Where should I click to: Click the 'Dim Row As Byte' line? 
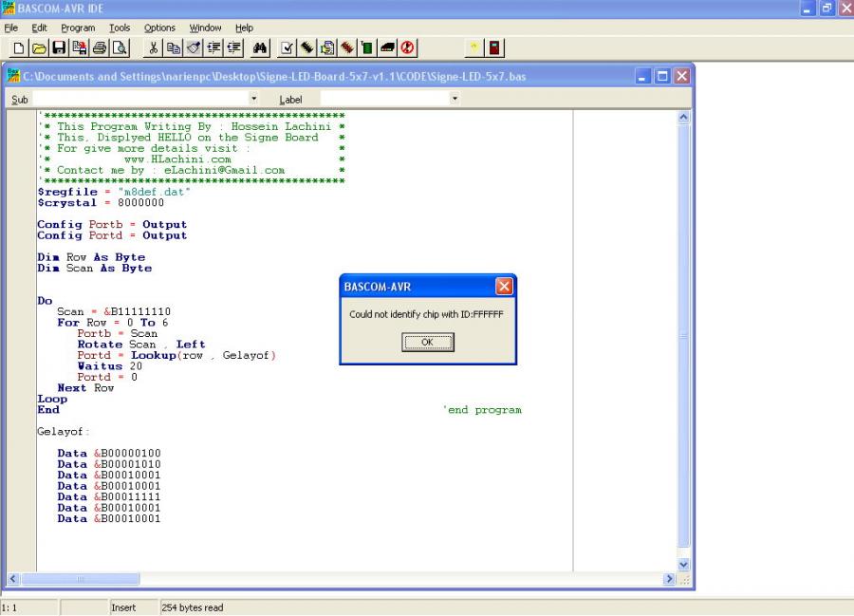click(91, 257)
